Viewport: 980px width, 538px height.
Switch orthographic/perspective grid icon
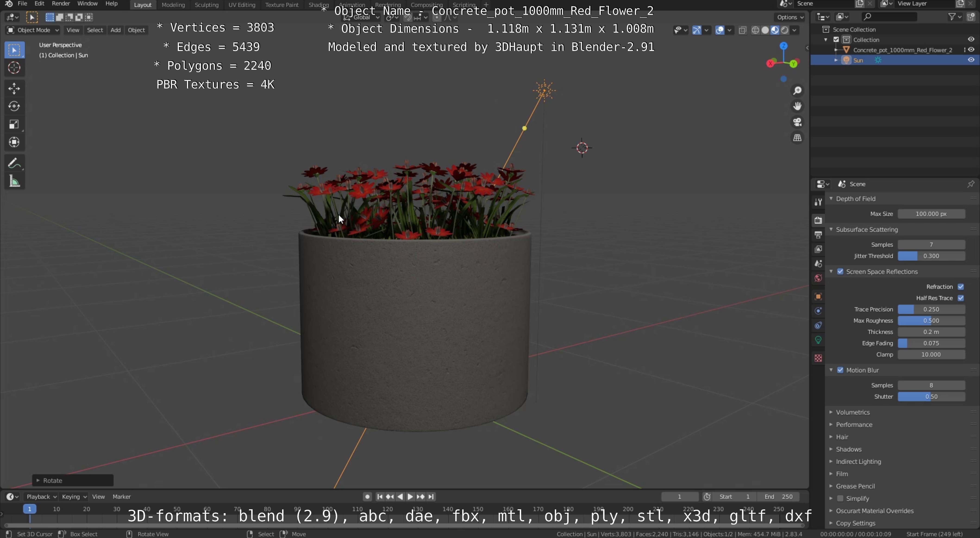point(797,138)
